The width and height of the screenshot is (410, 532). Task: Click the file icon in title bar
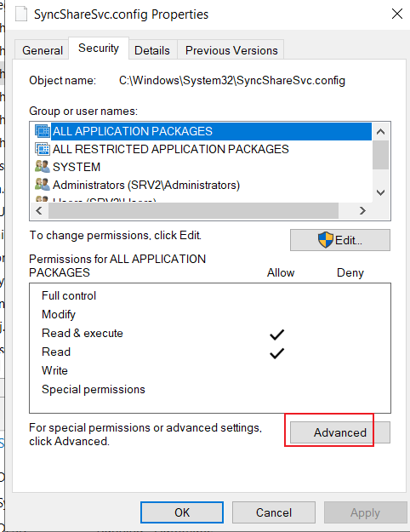click(21, 14)
